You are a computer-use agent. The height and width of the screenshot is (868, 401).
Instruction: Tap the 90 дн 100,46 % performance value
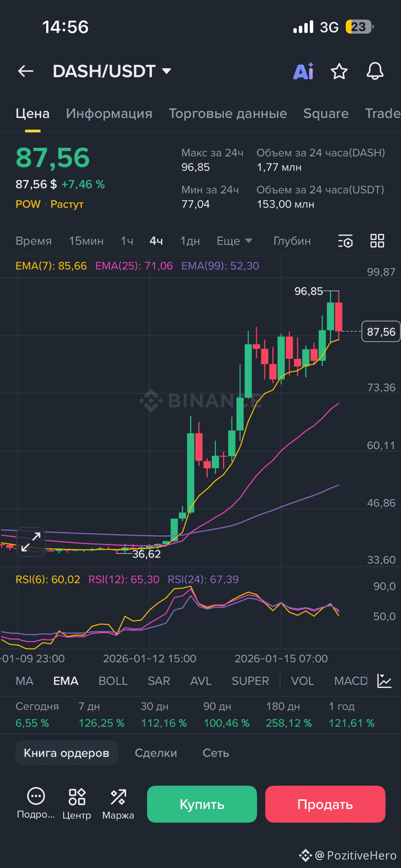[x=226, y=723]
